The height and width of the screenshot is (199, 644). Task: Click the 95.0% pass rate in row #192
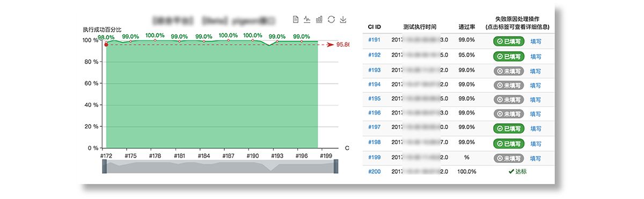(x=466, y=55)
